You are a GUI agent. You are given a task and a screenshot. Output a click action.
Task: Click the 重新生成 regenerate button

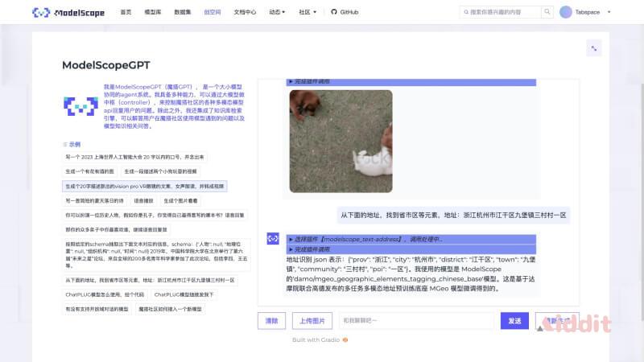(557, 320)
